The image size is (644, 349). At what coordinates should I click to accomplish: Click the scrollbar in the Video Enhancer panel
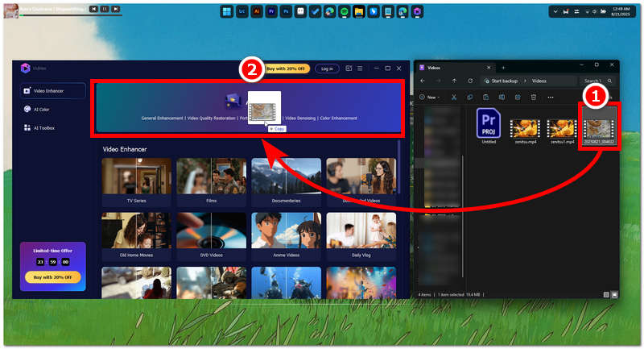[398, 167]
